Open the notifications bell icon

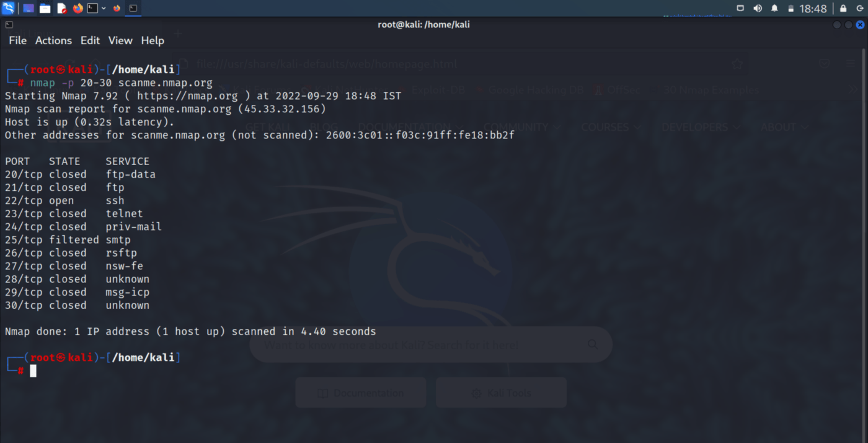774,8
